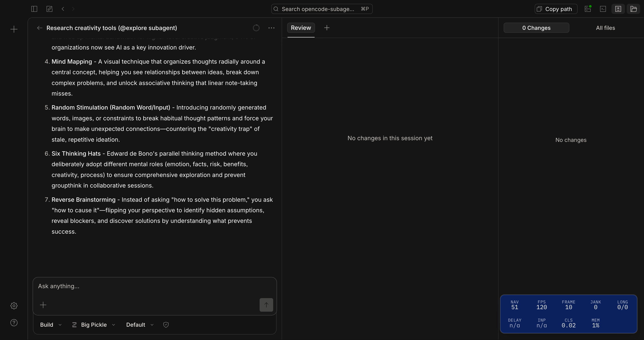This screenshot has height=340, width=644.
Task: Start a new session with pencil icon
Action: point(49,9)
